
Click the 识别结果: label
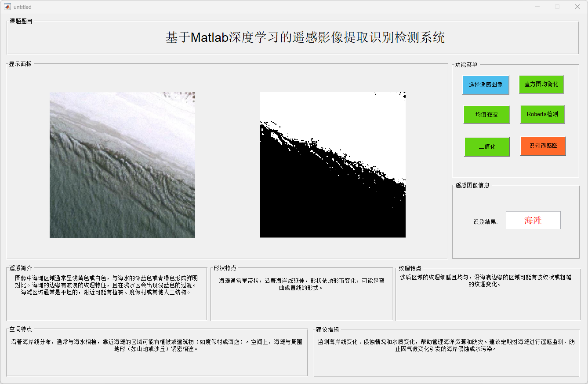pos(486,222)
